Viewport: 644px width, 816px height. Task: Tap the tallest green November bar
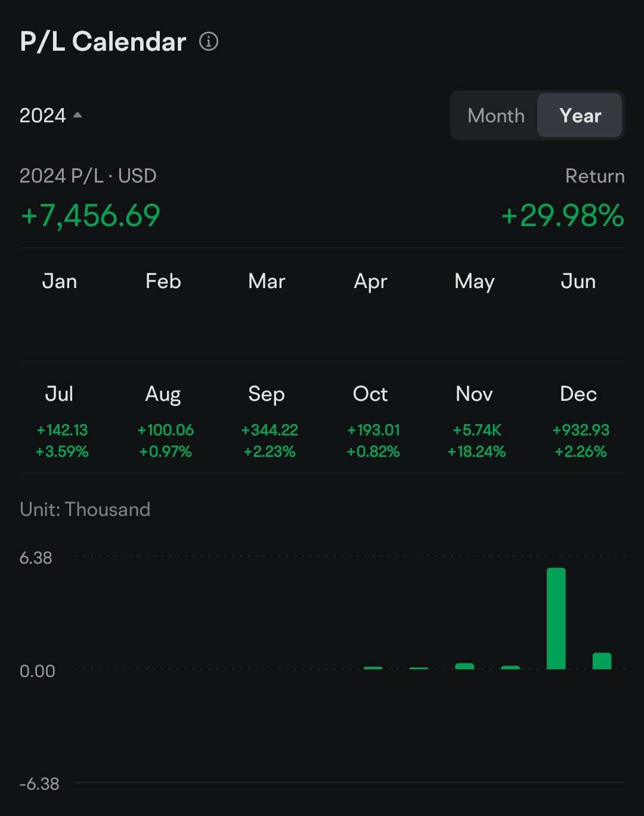point(556,618)
